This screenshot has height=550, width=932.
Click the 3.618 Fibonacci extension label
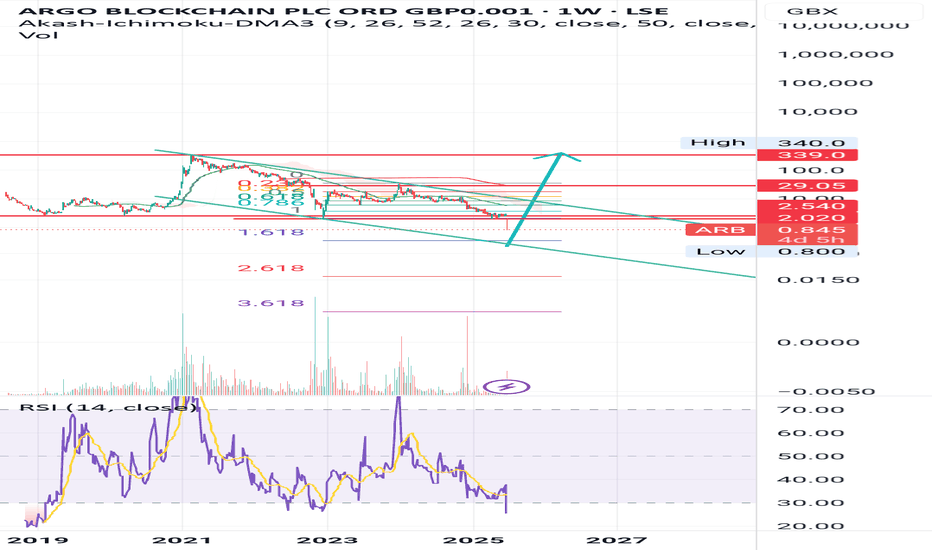click(x=271, y=303)
